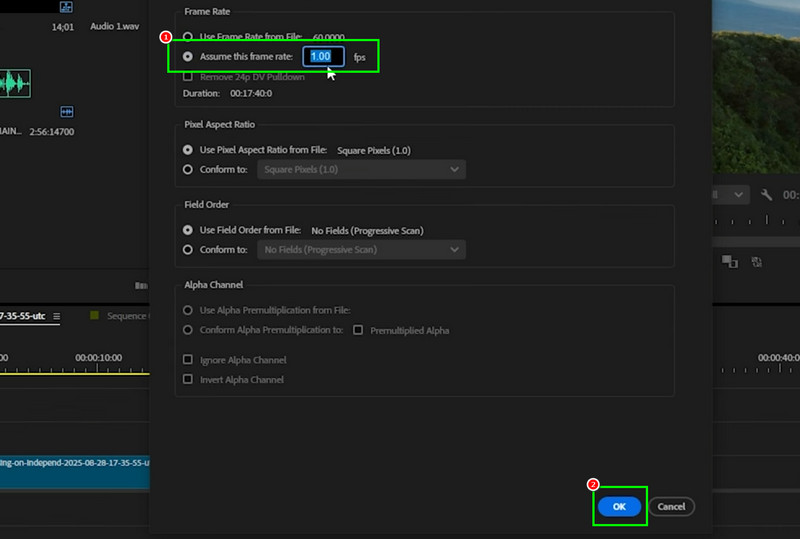Screen dimensions: 800x539
Task: Enable Ignore Alpha Channel
Action: coord(188,360)
